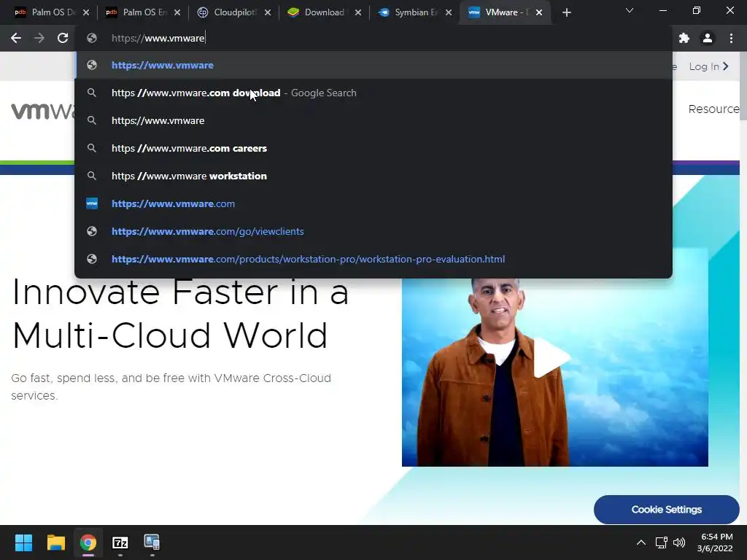Open the Cookie Settings button

667,510
